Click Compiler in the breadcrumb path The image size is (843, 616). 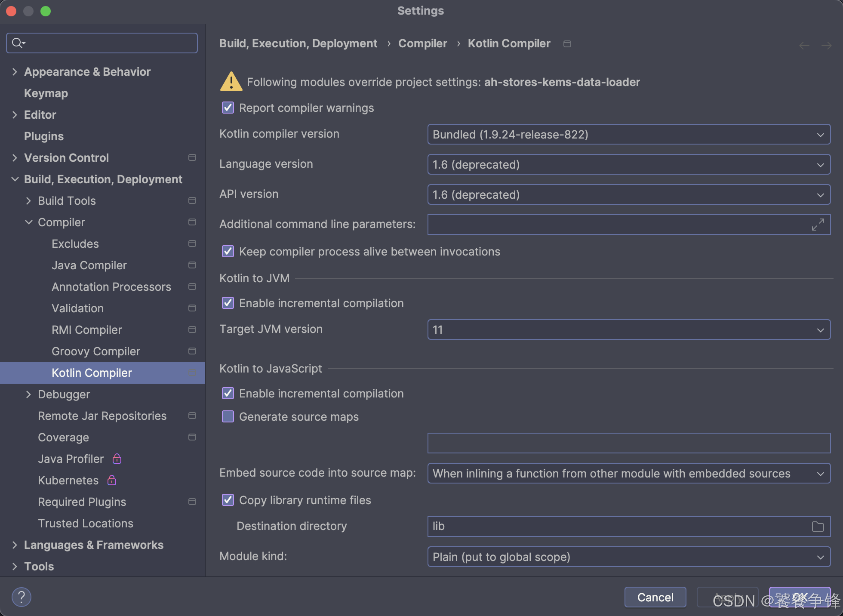pyautogui.click(x=422, y=43)
